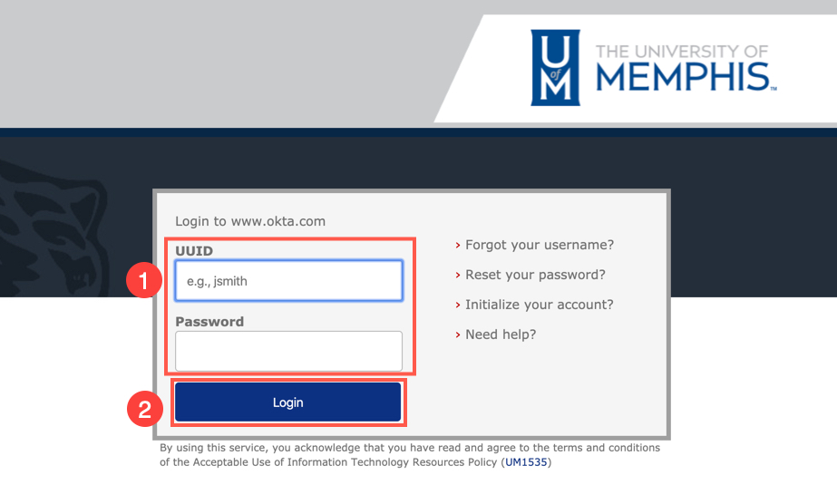Select the Need help link
The width and height of the screenshot is (837, 504).
(x=501, y=334)
